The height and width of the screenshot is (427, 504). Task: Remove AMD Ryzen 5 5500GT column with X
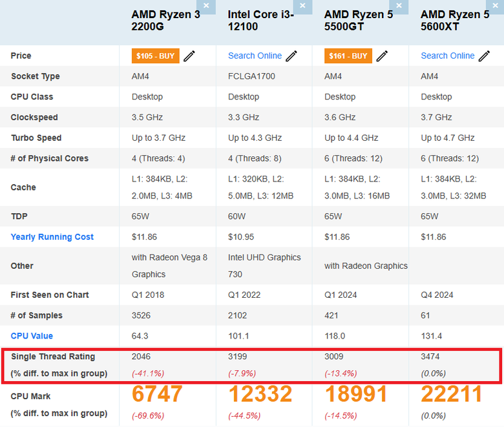[399, 6]
